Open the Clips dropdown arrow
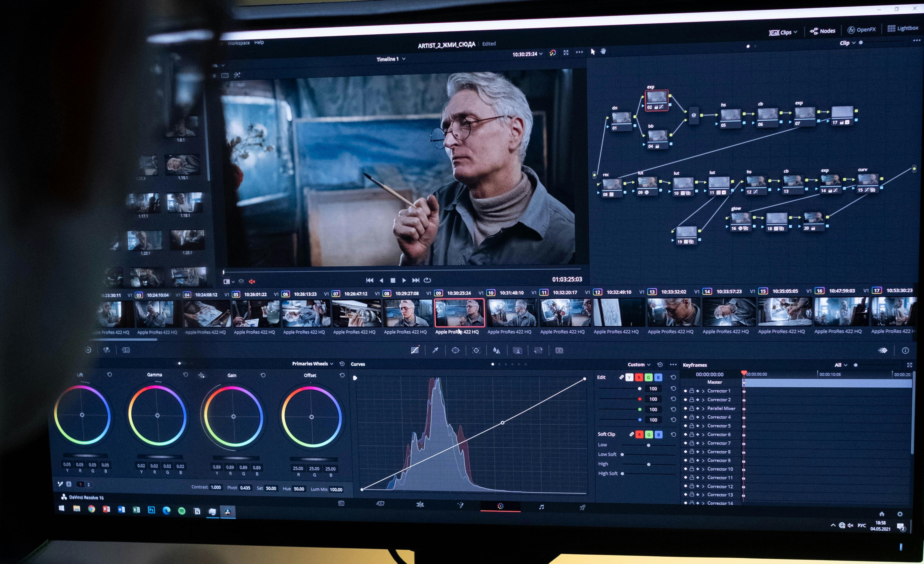Viewport: 924px width, 564px height. tap(795, 32)
